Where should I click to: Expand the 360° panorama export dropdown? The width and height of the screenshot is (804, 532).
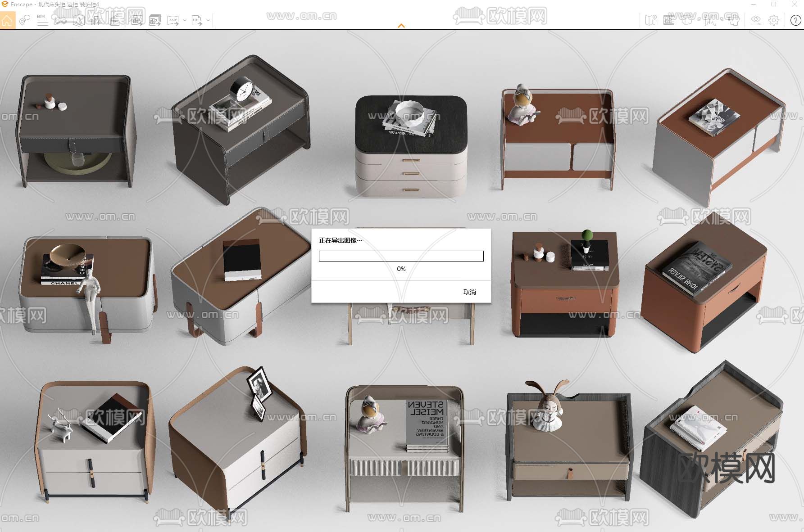coord(185,20)
